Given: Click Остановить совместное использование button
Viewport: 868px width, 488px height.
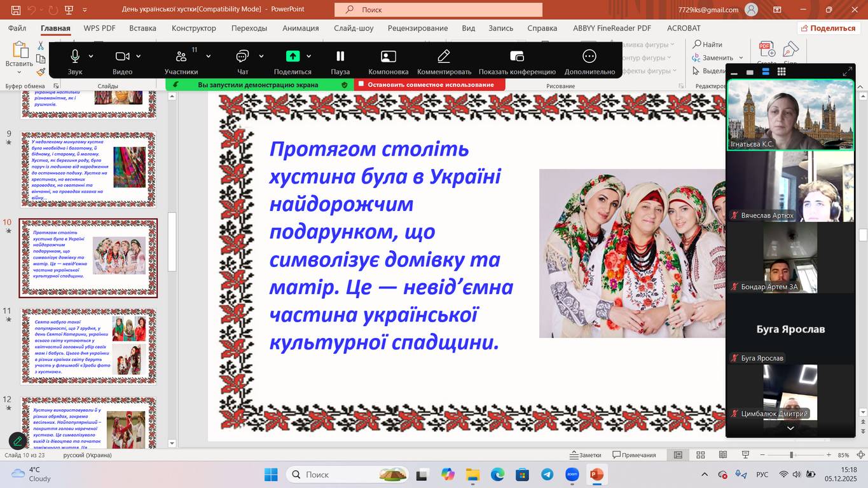Looking at the screenshot, I should pyautogui.click(x=430, y=85).
